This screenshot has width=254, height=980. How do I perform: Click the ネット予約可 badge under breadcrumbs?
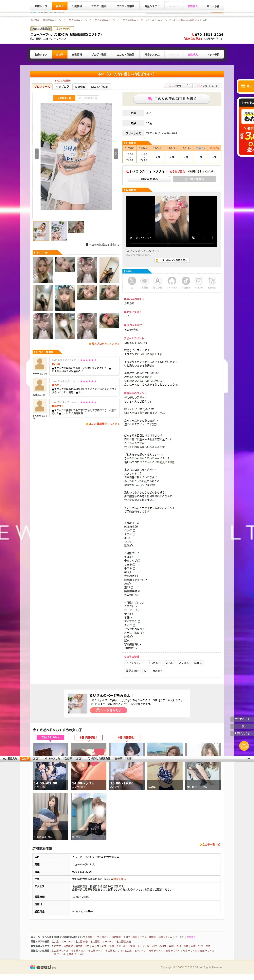tap(63, 28)
